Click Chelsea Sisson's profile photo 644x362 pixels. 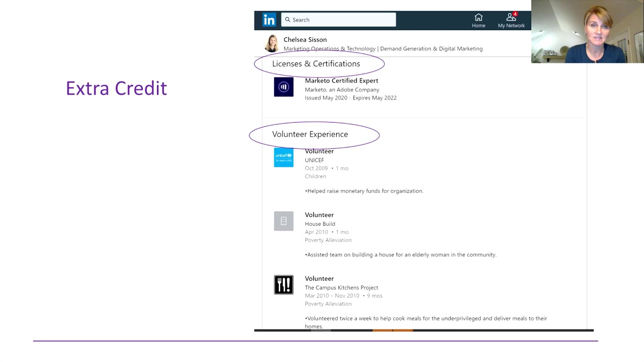tap(272, 43)
